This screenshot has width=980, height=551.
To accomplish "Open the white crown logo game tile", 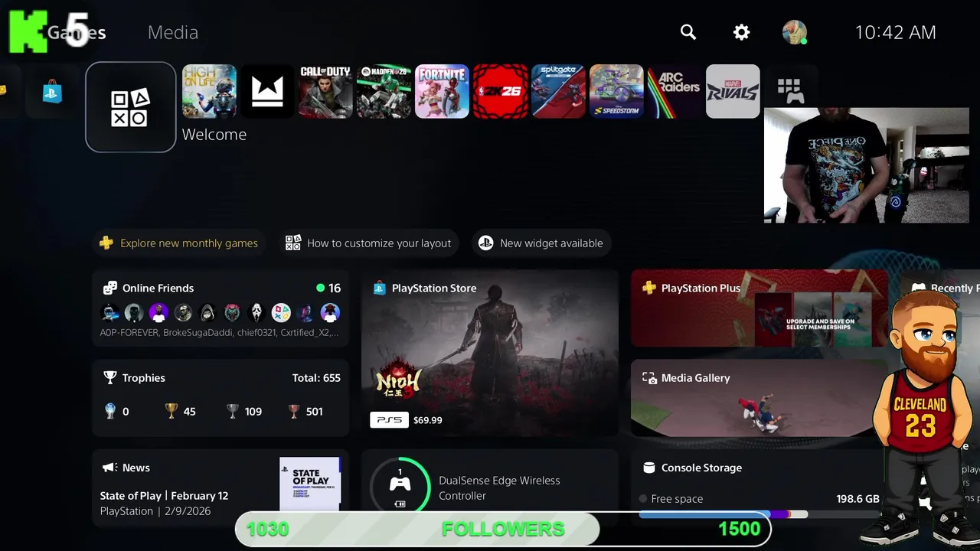I will point(267,91).
